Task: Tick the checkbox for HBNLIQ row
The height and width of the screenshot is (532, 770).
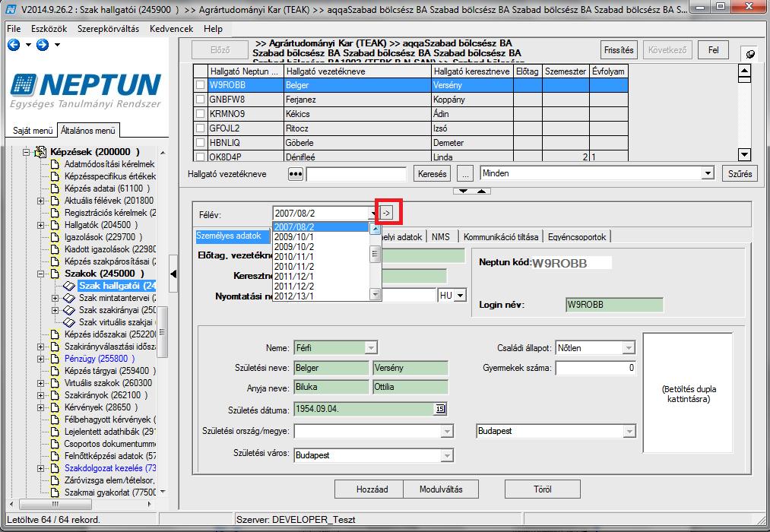Action: (201, 143)
